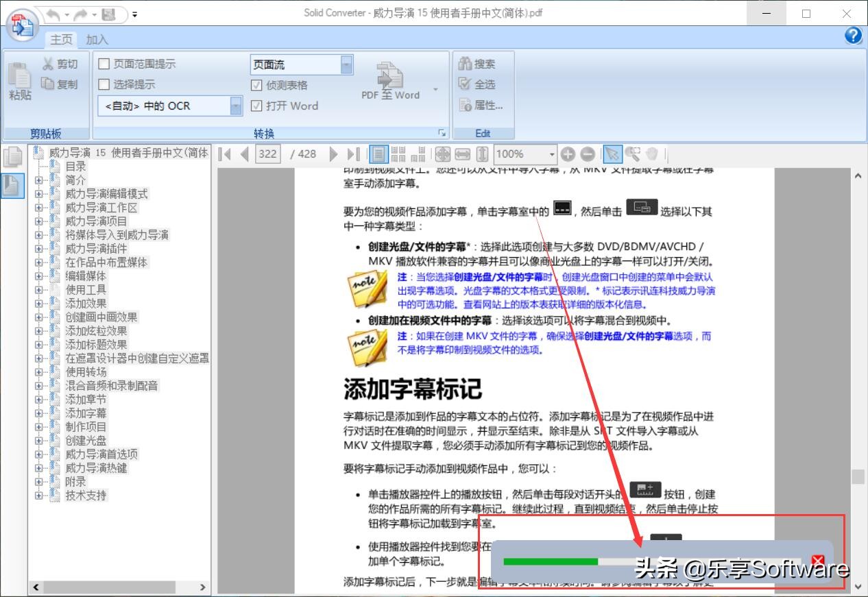Click the Save disk icon in title bar
The height and width of the screenshot is (597, 868).
point(108,14)
